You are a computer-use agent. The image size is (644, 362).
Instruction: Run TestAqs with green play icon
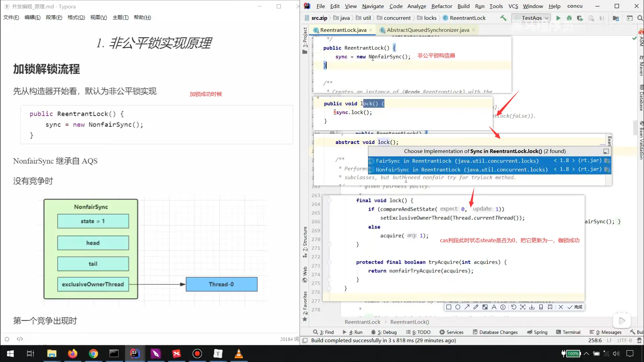pos(558,18)
